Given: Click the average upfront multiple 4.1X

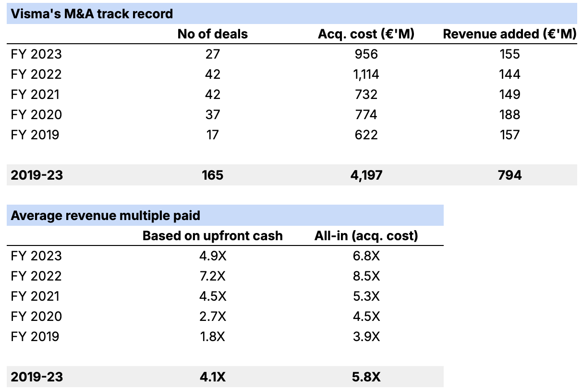Looking at the screenshot, I should click(x=213, y=377).
